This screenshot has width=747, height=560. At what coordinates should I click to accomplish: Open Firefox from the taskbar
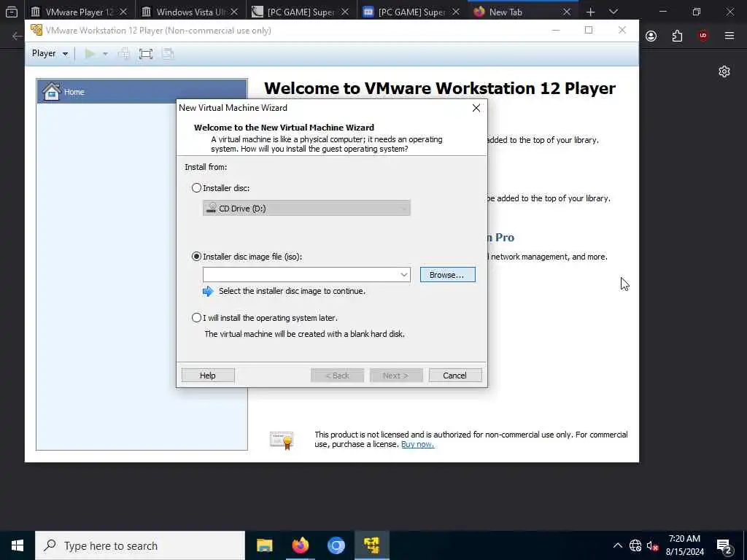click(x=300, y=545)
